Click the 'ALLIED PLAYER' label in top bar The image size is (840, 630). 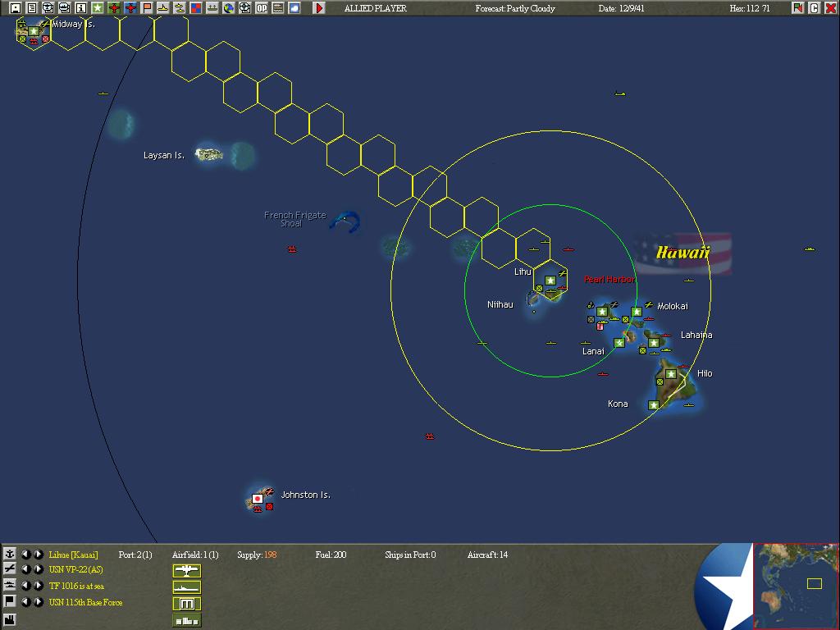point(376,8)
